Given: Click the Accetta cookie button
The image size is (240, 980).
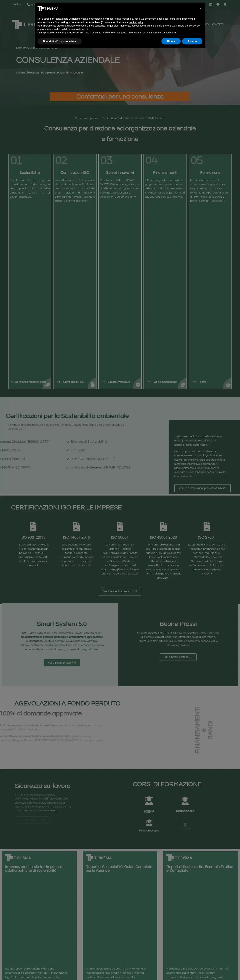Looking at the screenshot, I should pos(192,41).
